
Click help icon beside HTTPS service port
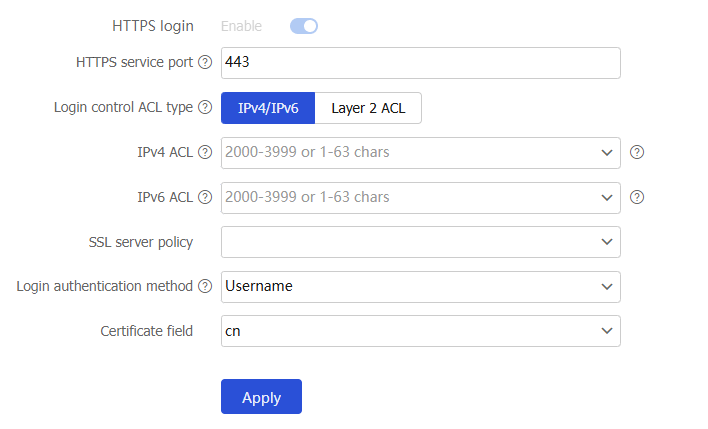tap(205, 62)
